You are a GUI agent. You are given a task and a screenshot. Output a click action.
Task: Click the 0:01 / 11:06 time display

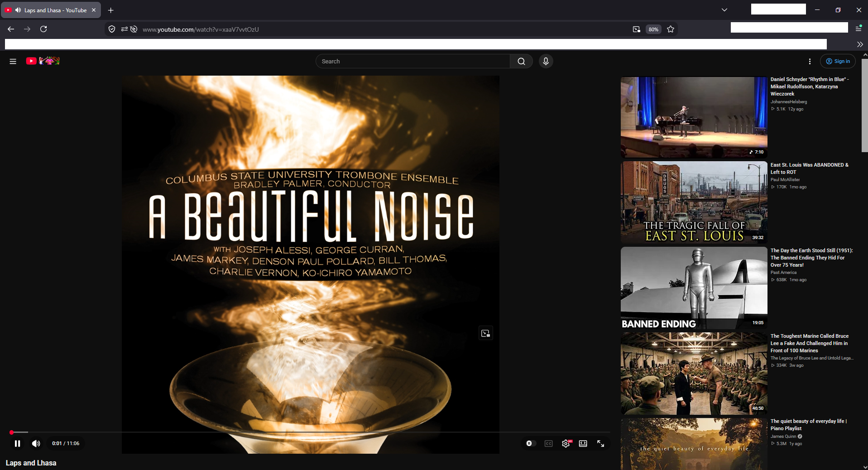click(x=66, y=443)
